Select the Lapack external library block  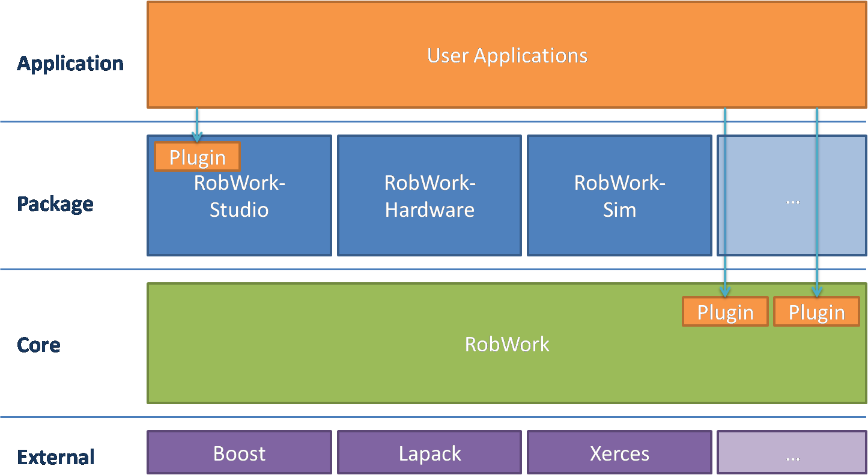point(429,453)
